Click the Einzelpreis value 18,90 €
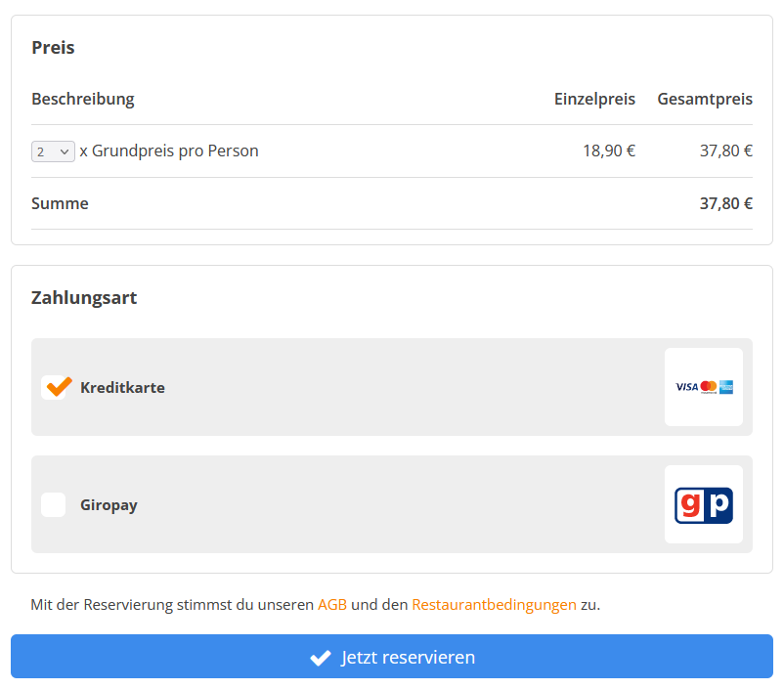 pos(609,151)
